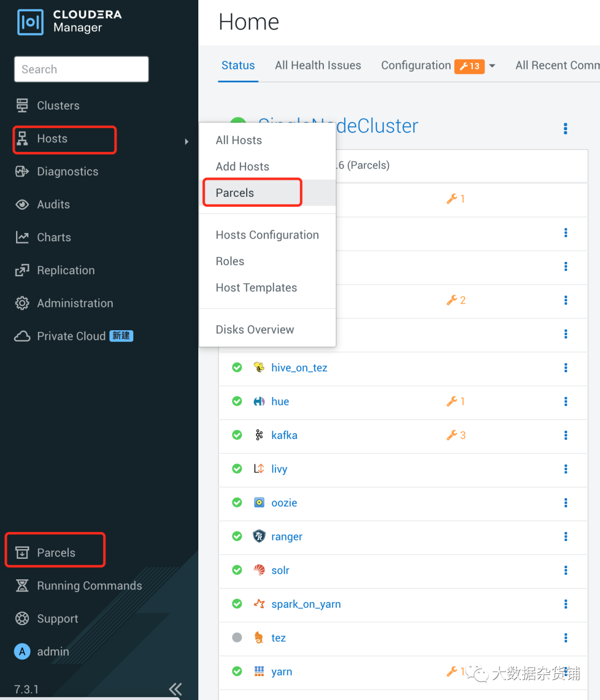Click the kafka service logo icon
This screenshot has height=700, width=600.
[259, 435]
